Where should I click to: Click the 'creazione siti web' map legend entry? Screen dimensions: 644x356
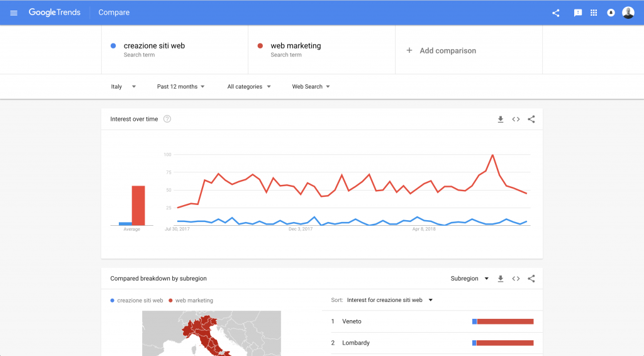tap(136, 301)
